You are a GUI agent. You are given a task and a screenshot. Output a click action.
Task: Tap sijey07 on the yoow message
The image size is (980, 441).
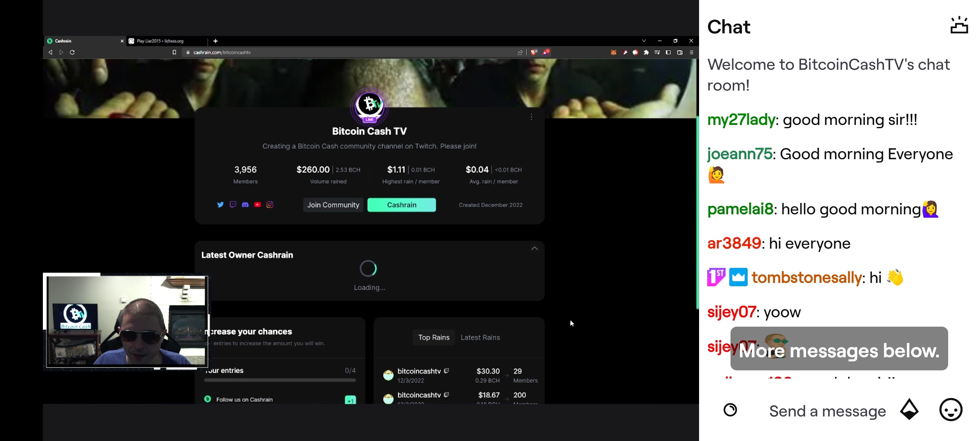click(732, 312)
